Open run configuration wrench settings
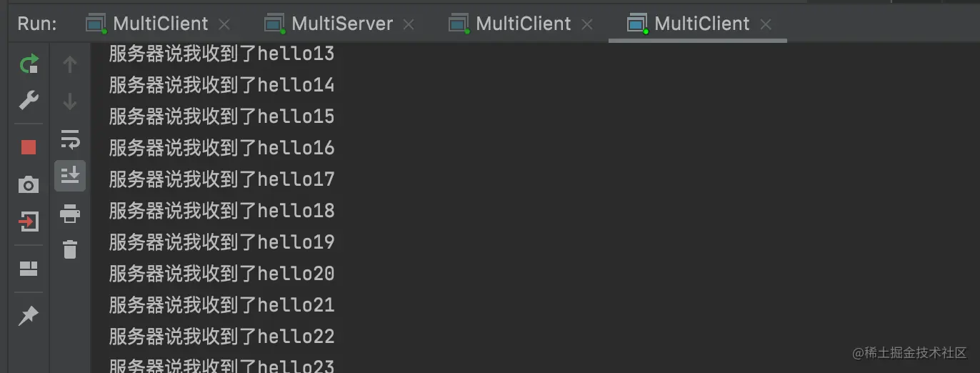980x373 pixels. pyautogui.click(x=29, y=100)
